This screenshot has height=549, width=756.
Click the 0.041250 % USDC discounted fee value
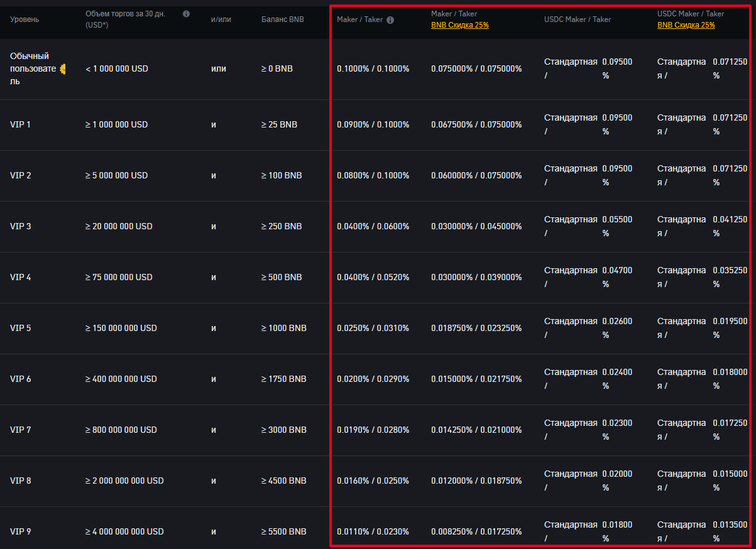coord(730,226)
